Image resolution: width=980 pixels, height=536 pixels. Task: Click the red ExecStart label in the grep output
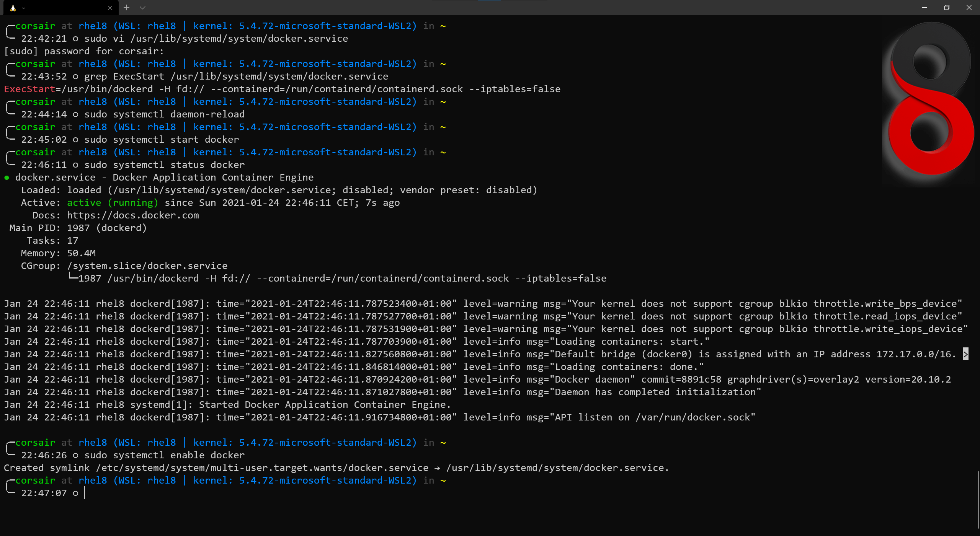[29, 89]
